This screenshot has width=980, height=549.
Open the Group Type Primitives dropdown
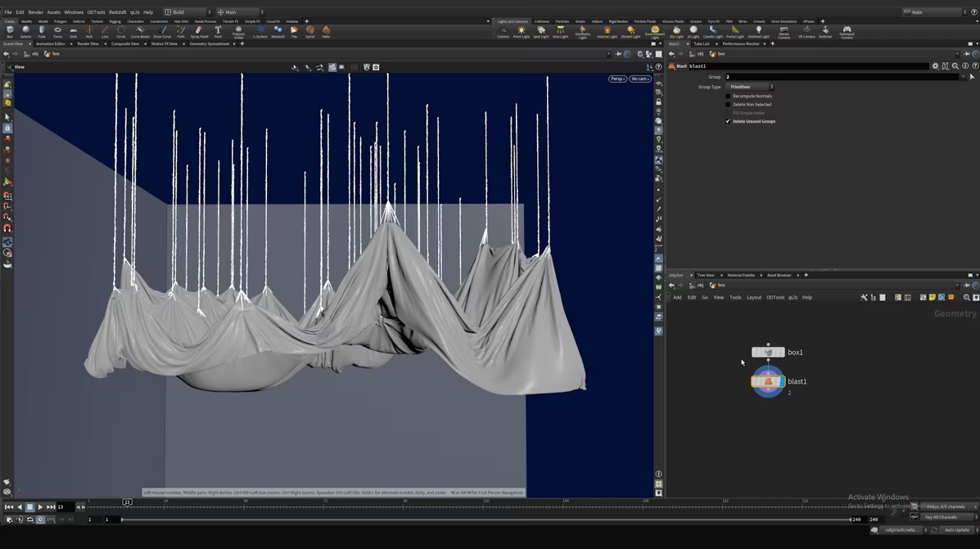click(x=750, y=87)
